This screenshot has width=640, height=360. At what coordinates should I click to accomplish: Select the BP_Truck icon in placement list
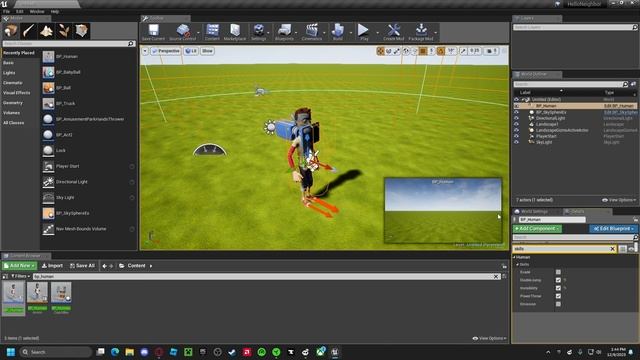pos(48,103)
